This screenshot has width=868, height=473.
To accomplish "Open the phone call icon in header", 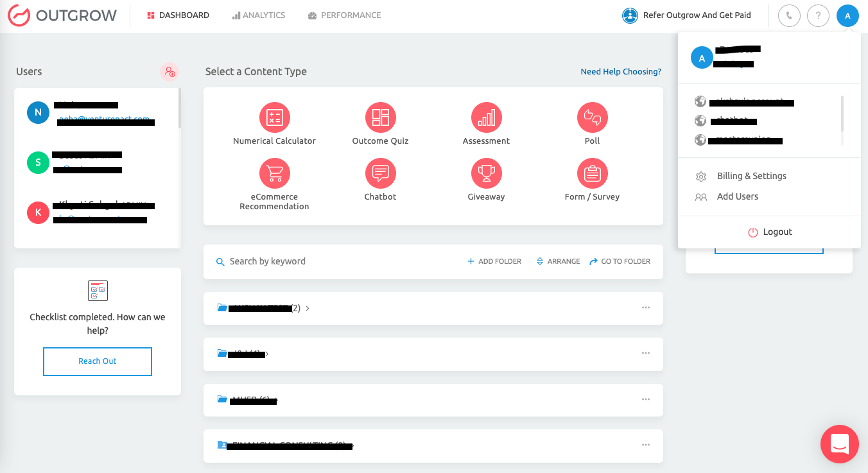I will (x=789, y=15).
